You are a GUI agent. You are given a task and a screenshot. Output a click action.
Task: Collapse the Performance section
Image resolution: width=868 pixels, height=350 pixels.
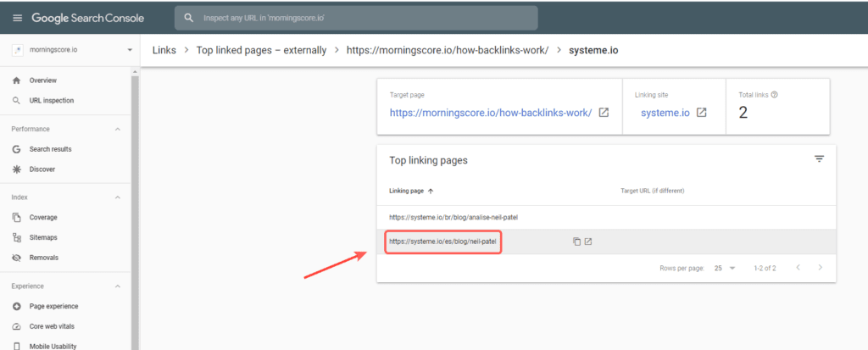click(x=117, y=129)
